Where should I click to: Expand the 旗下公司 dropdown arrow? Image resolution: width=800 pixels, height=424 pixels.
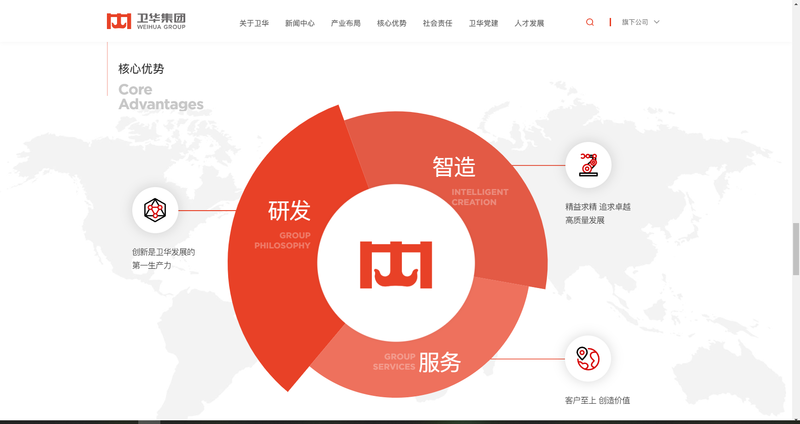[657, 22]
